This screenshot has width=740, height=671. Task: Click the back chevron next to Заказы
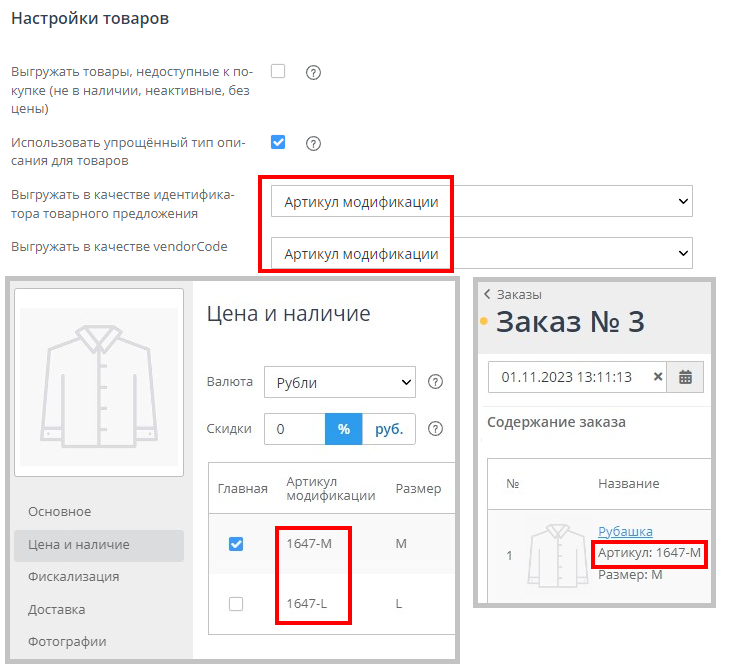point(487,294)
